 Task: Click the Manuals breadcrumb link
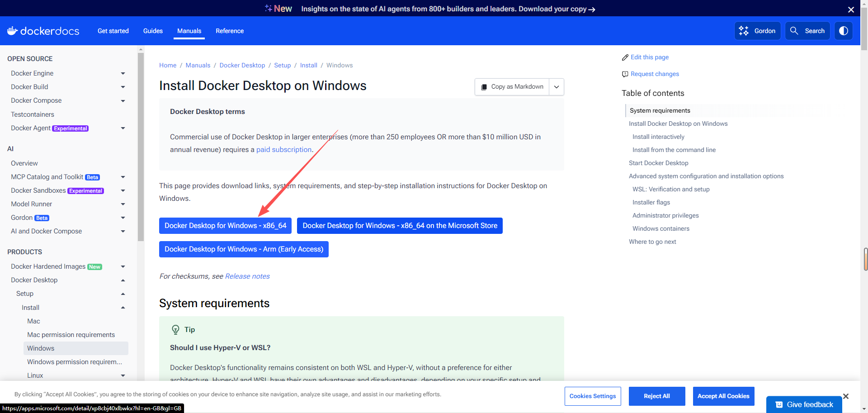coord(198,65)
